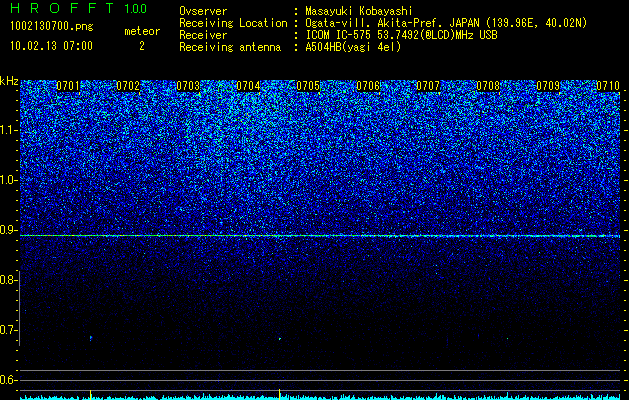Click the yellow carrier line near 0.9 kHz

point(320,236)
